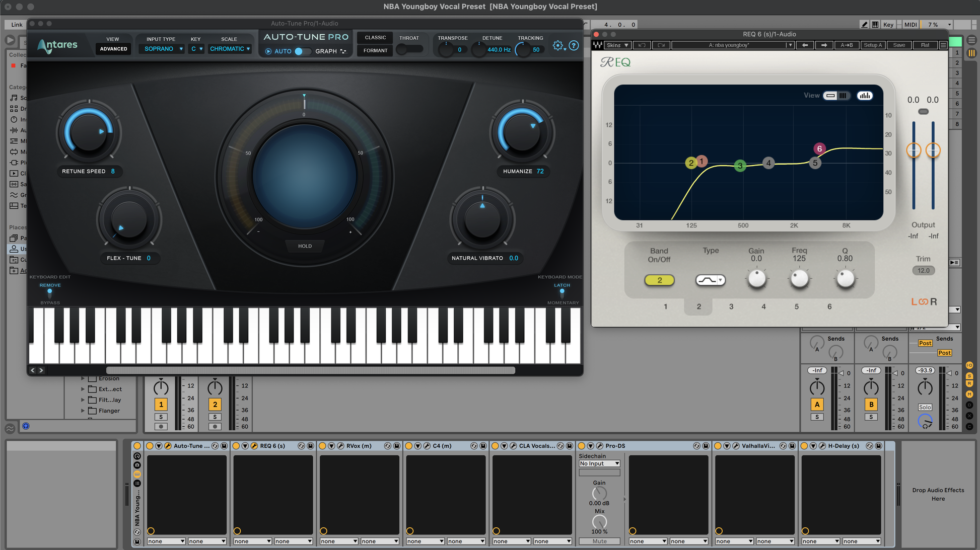Click the REQ stereo link L/R icon

pyautogui.click(x=924, y=301)
